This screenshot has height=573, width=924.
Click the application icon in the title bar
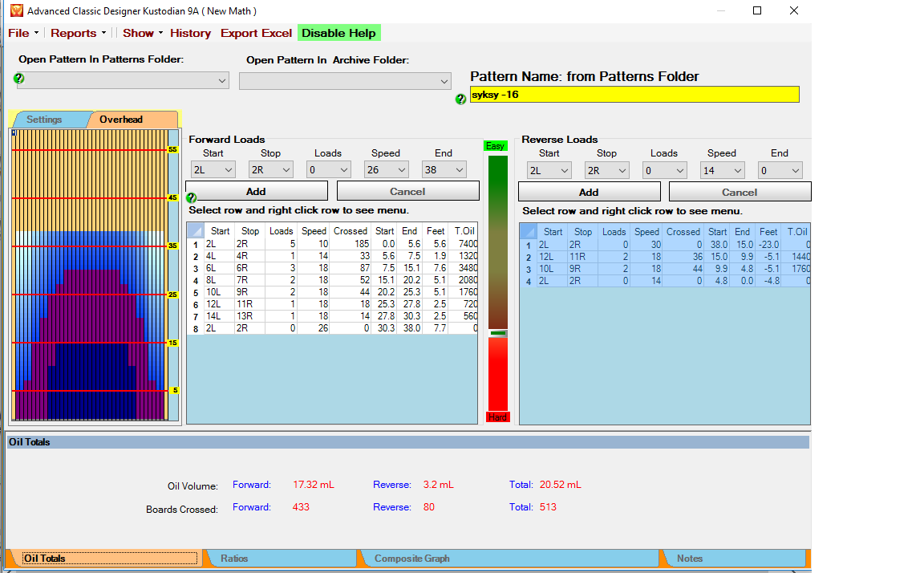(16, 11)
